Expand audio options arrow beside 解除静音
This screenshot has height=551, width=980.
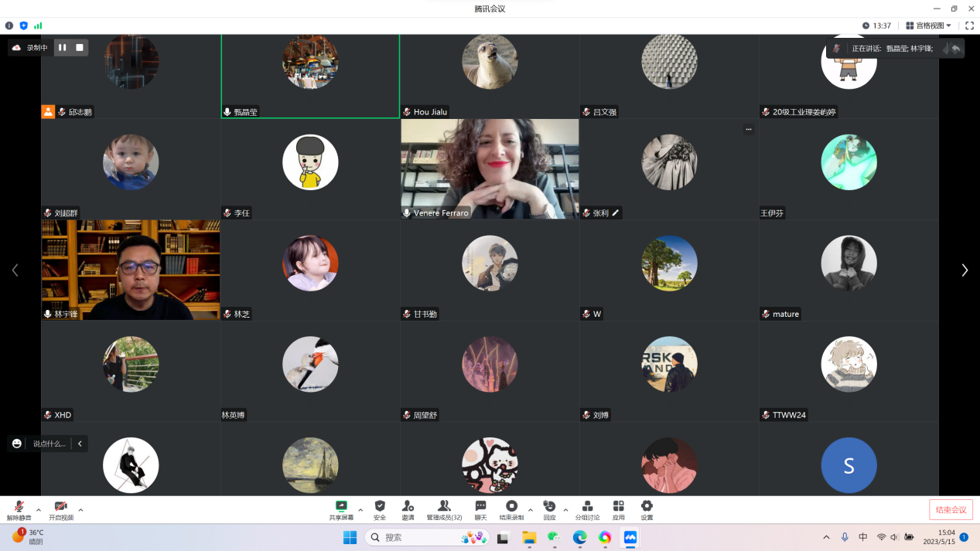[x=39, y=510]
